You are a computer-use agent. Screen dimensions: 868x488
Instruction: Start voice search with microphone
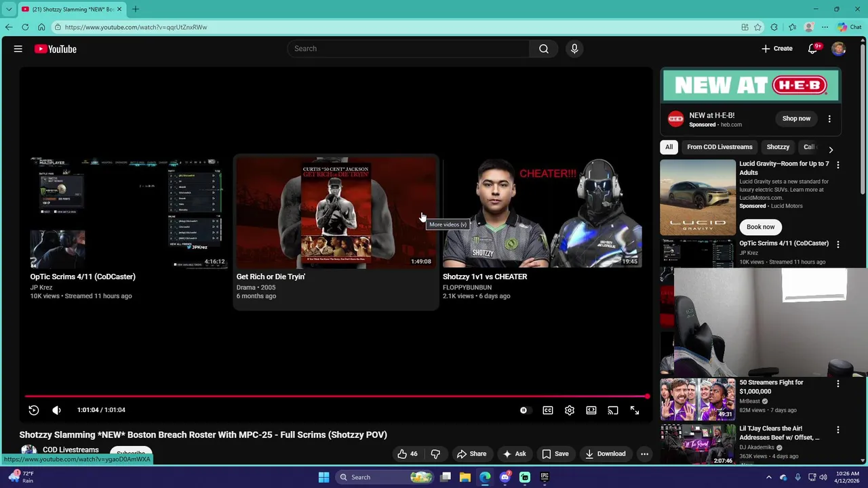574,49
